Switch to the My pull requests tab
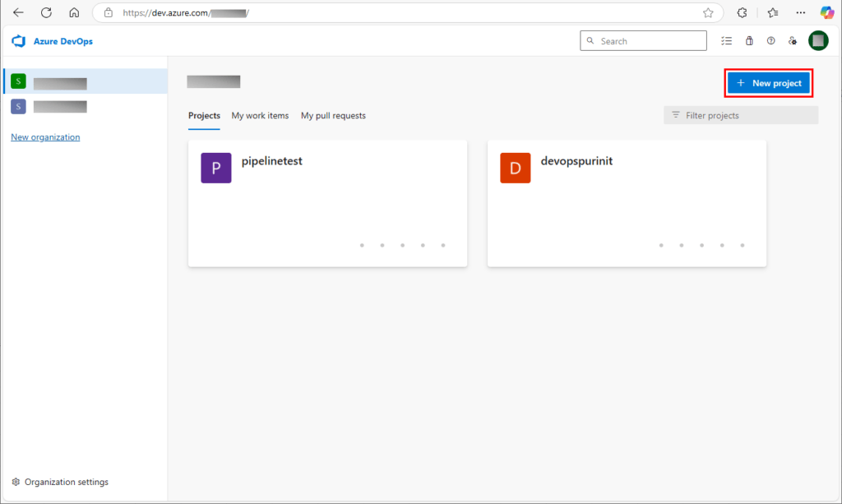Screen dimensions: 842x504 tap(333, 115)
